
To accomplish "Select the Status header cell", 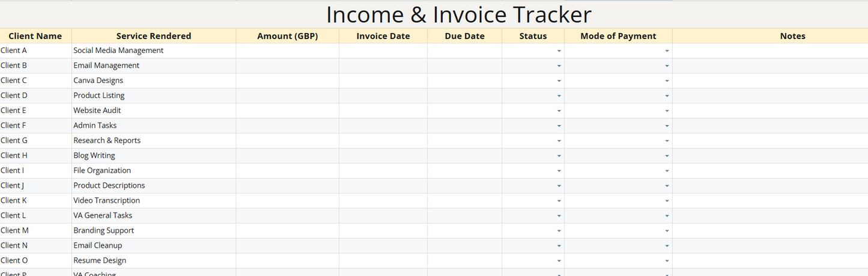I will tap(533, 36).
